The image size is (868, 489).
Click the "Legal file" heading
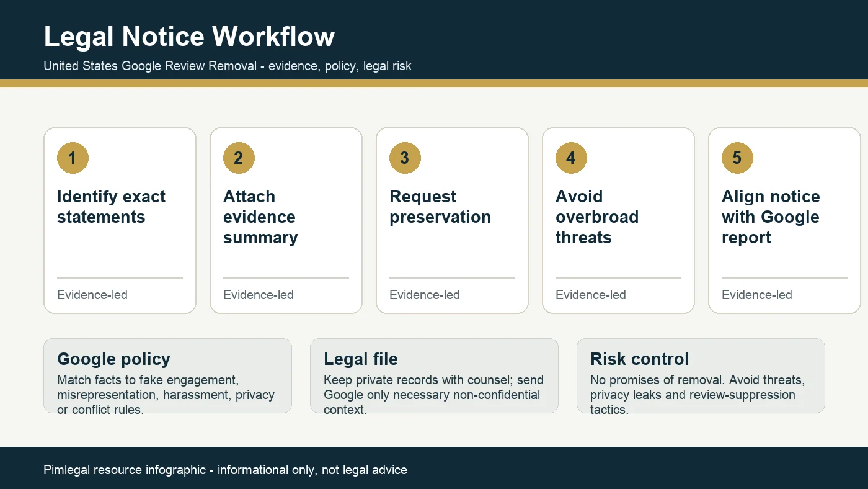click(361, 359)
